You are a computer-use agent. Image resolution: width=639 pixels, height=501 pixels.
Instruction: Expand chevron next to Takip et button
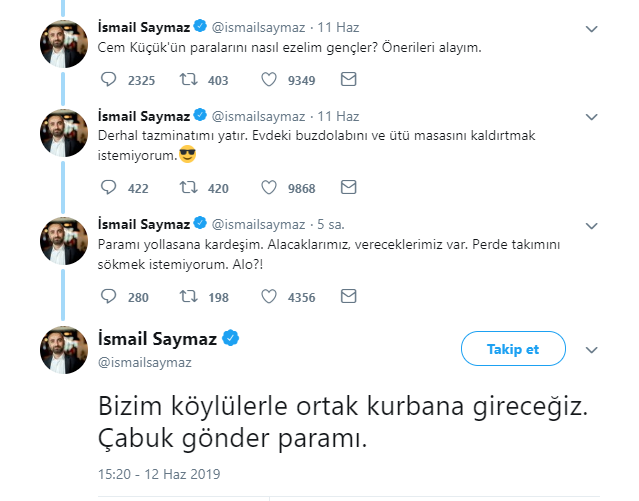pyautogui.click(x=591, y=350)
